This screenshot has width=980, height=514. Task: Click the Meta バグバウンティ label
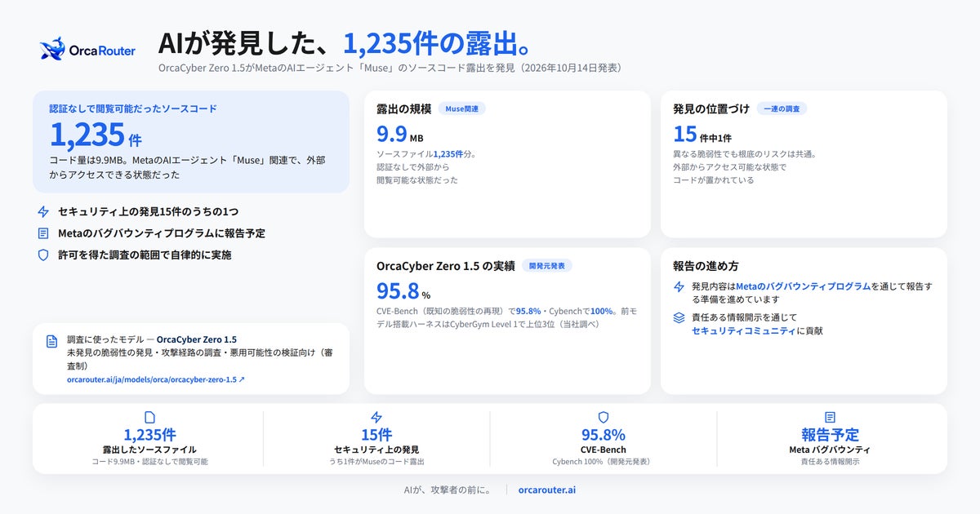point(831,450)
